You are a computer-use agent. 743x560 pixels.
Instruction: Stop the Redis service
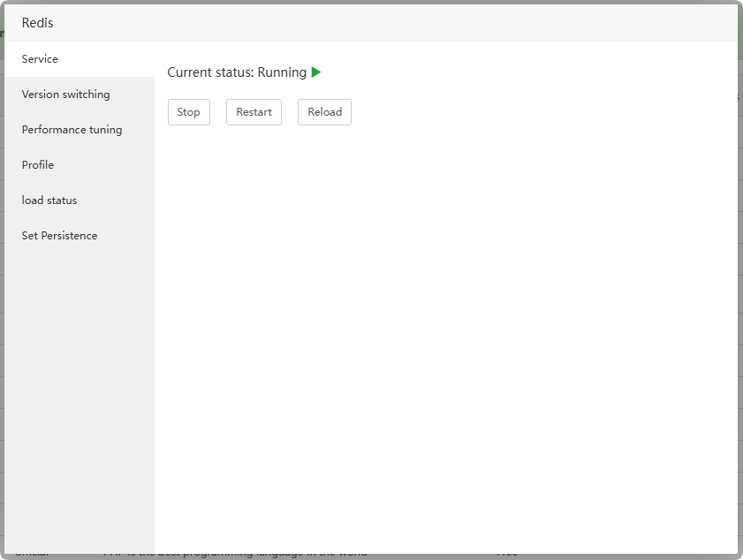pyautogui.click(x=188, y=112)
